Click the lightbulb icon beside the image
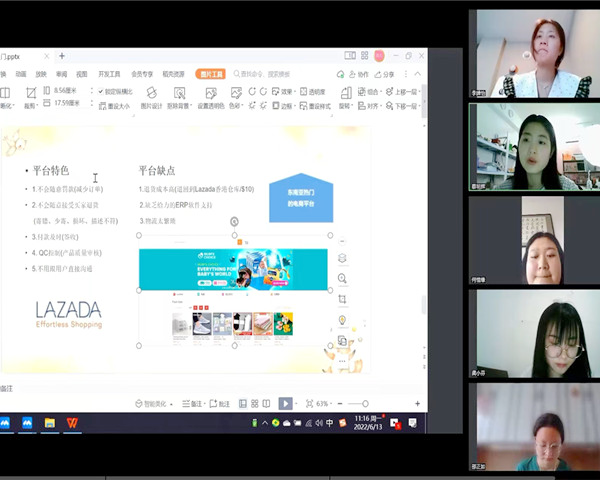600x480 pixels. tap(342, 320)
